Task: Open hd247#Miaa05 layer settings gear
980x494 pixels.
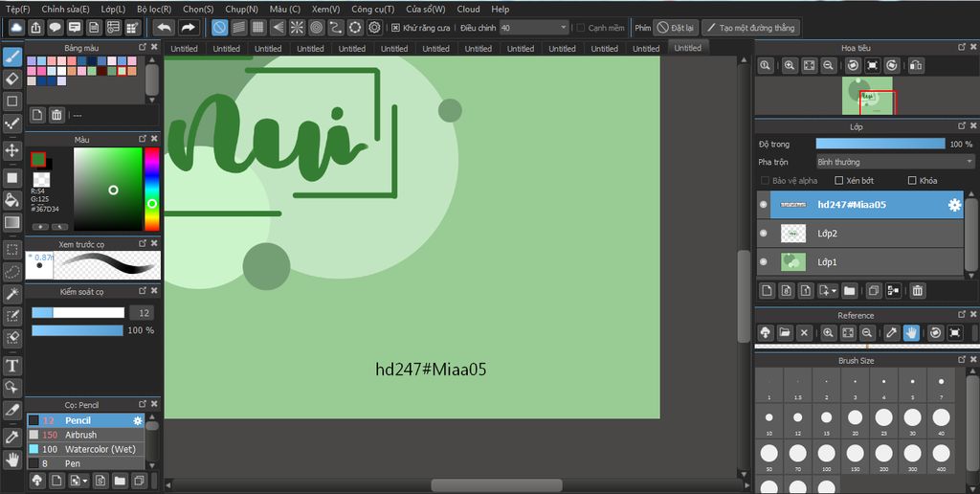Action: pos(954,205)
